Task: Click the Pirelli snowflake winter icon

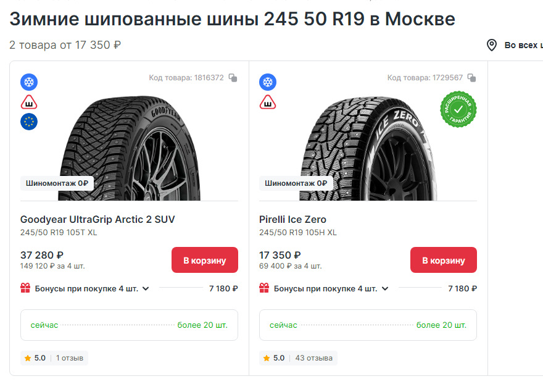Action: 268,81
